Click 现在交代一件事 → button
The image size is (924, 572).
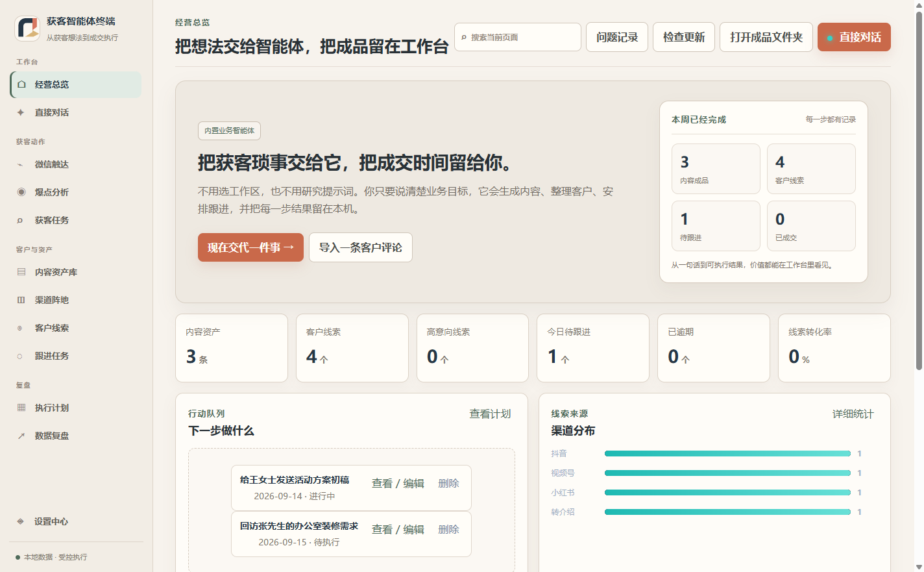(x=250, y=247)
